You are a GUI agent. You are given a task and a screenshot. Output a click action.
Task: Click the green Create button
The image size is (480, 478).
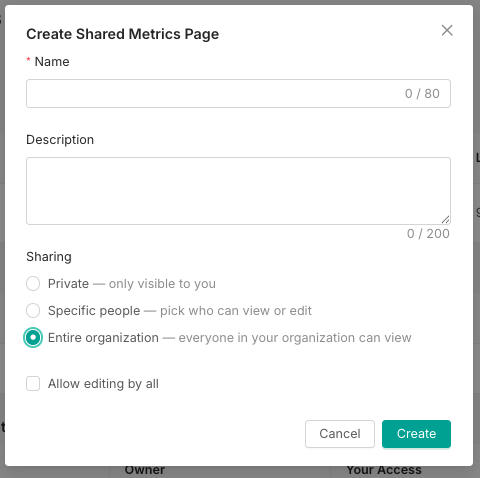point(416,434)
